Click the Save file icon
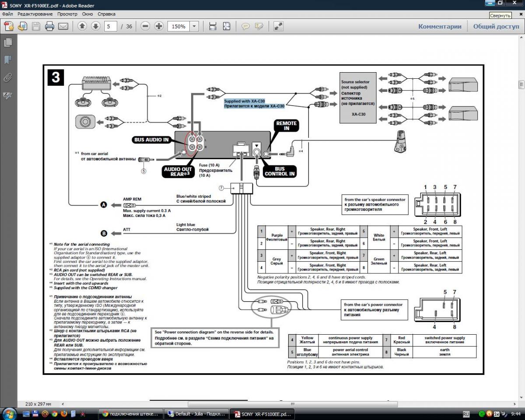Viewport: 525px width, 420px height. pos(36,26)
